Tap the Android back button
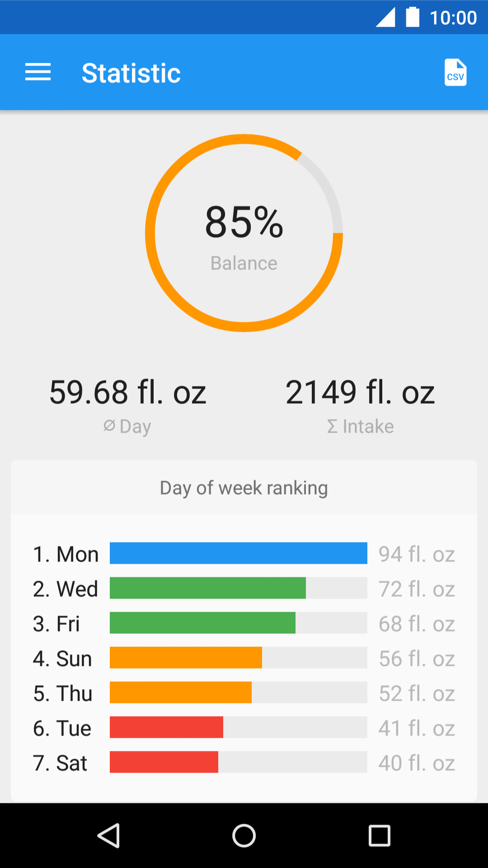This screenshot has width=488, height=868. [x=109, y=835]
